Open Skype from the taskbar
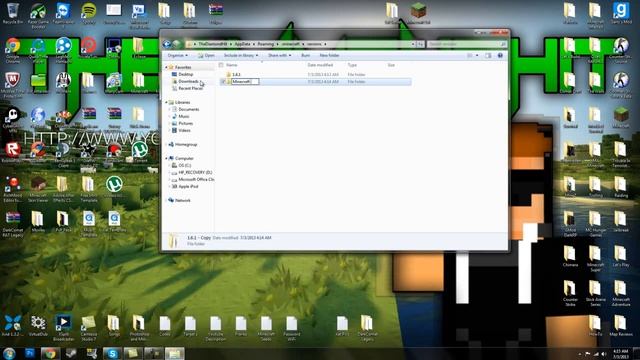640x360 pixels. coord(112,353)
